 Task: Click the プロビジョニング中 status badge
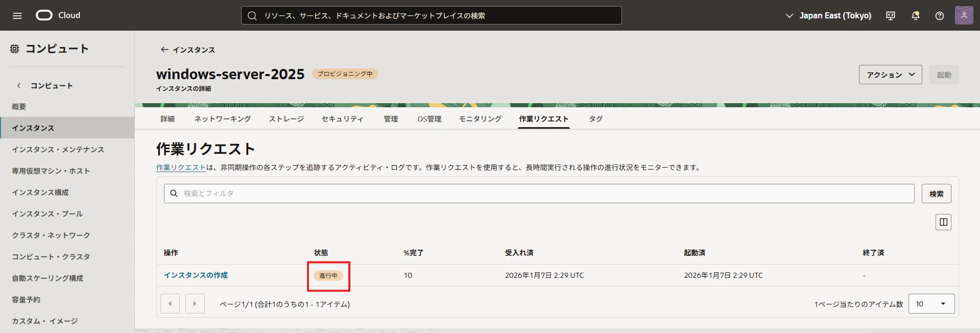[345, 74]
